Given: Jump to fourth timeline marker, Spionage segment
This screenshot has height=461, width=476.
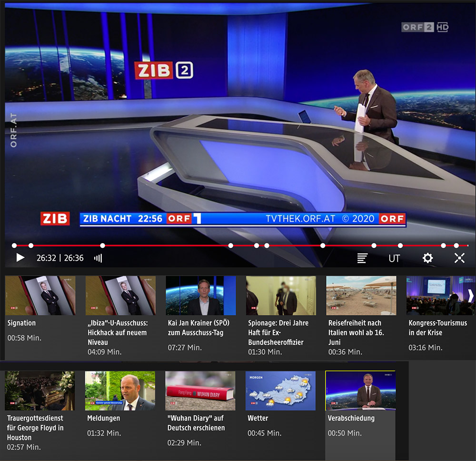Looking at the screenshot, I should [x=231, y=245].
